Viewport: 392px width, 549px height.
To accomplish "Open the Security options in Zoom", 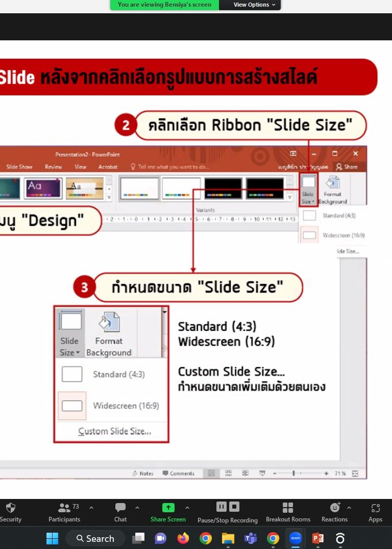I will coord(11,513).
